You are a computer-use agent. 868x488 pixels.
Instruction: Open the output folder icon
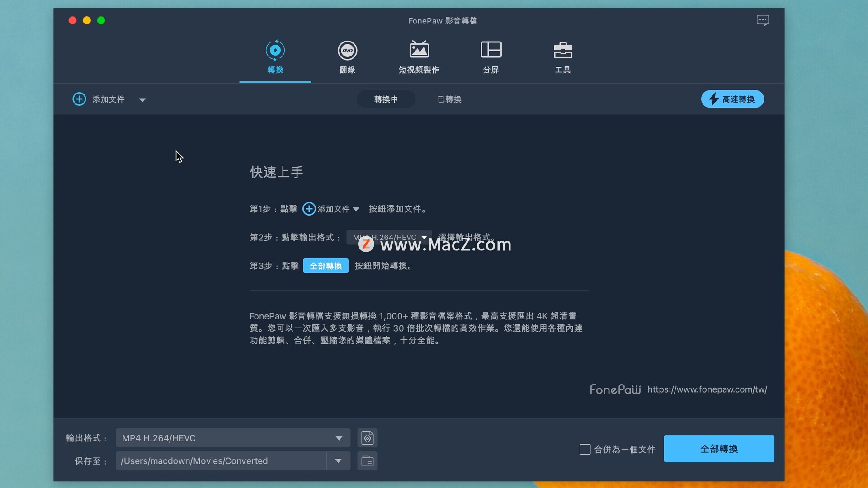point(367,461)
